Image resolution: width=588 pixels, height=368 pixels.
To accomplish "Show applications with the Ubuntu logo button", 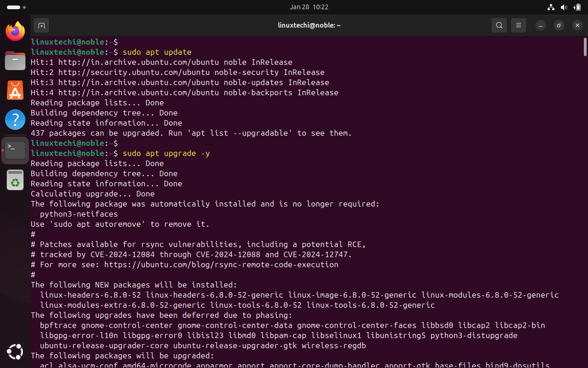I will (15, 352).
